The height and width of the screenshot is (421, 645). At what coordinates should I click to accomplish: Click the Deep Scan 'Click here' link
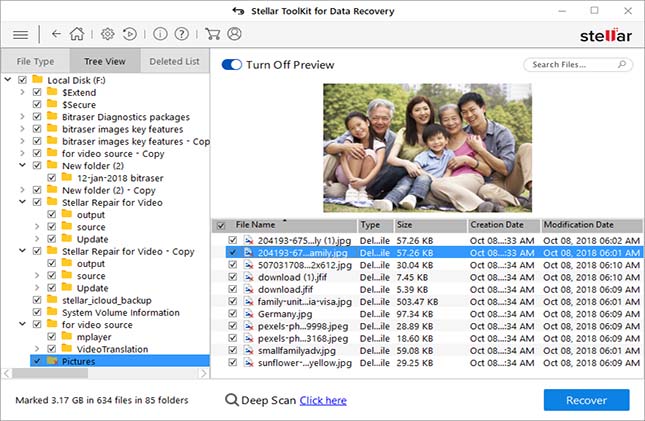[x=322, y=400]
